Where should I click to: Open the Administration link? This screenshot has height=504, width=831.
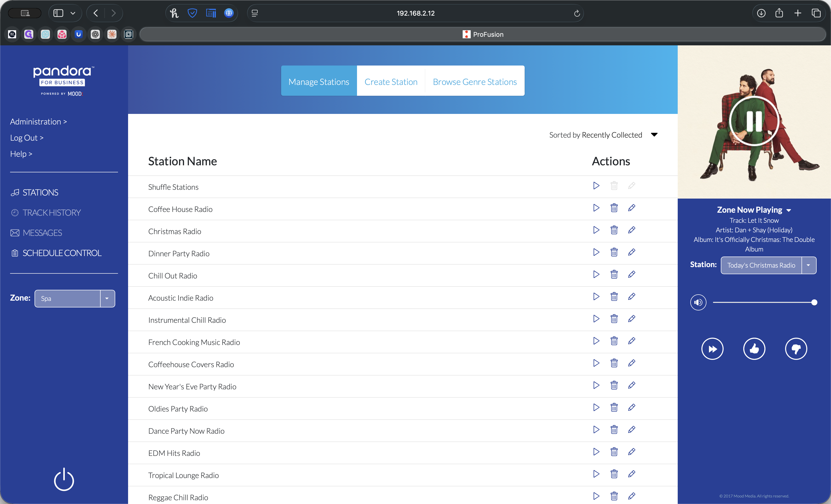click(38, 122)
